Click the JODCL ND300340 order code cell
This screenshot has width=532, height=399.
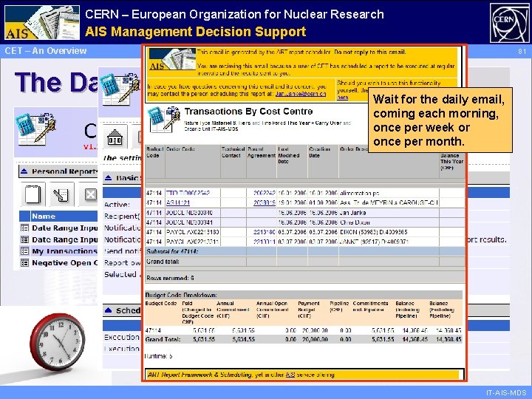(192, 213)
